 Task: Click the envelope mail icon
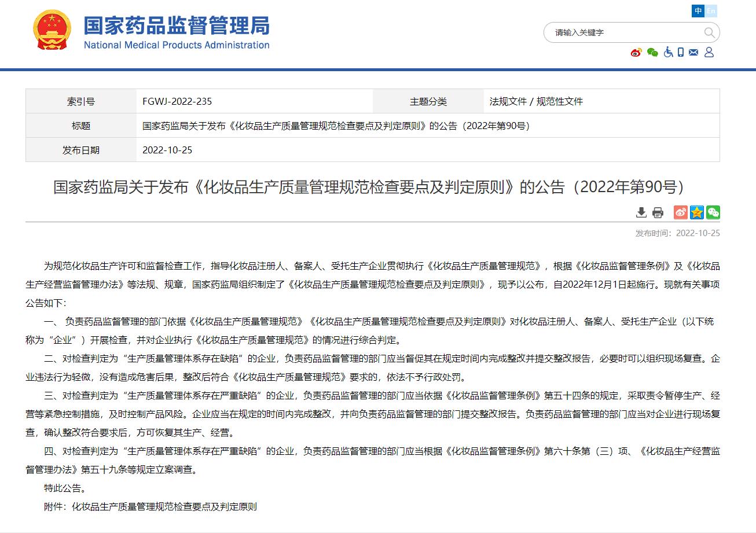(693, 53)
